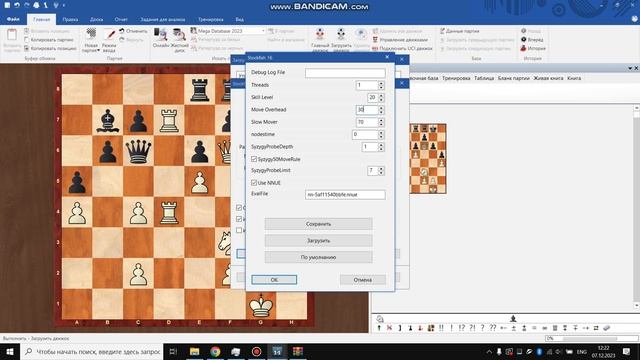This screenshot has width=640, height=360.
Task: Decrease the nodestime spinner value
Action: pyautogui.click(x=381, y=136)
